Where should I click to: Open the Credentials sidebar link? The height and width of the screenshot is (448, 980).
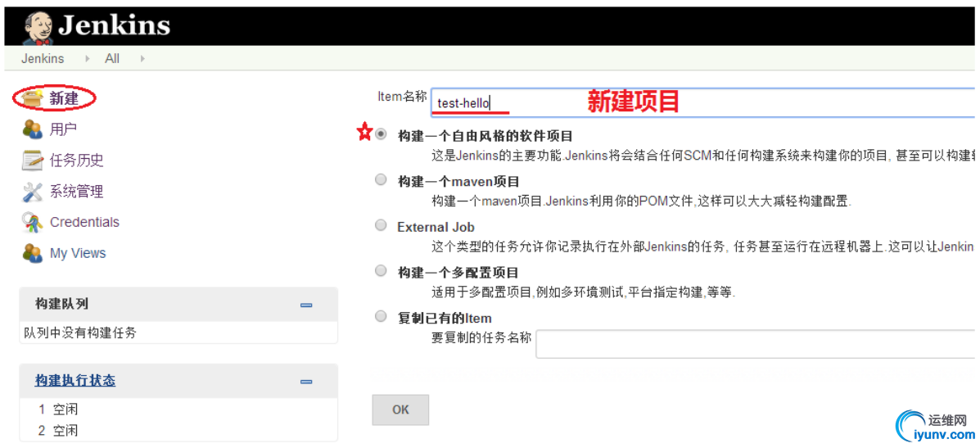coord(84,222)
